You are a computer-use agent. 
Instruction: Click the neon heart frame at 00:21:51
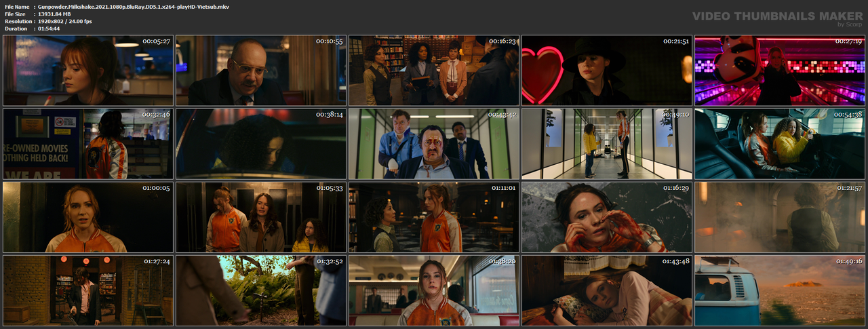(606, 71)
